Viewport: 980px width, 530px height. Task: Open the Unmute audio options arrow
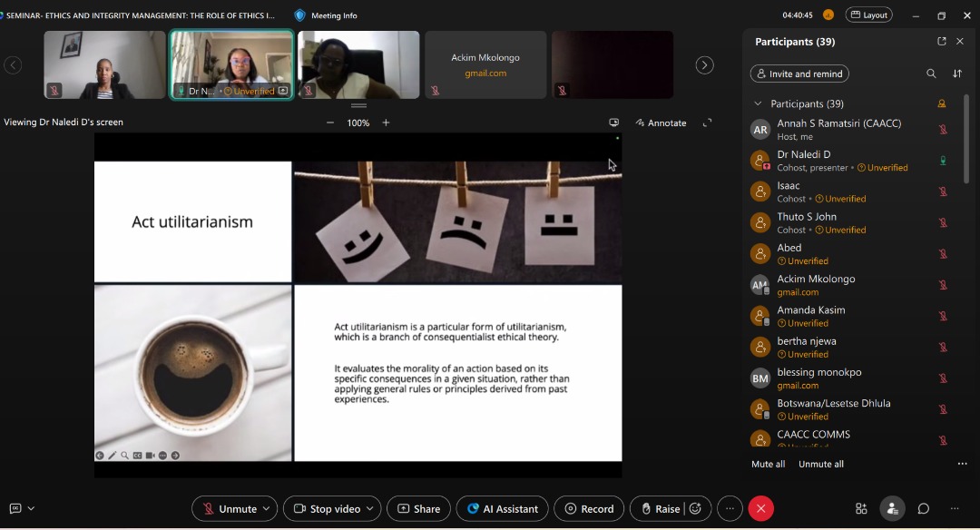click(267, 509)
